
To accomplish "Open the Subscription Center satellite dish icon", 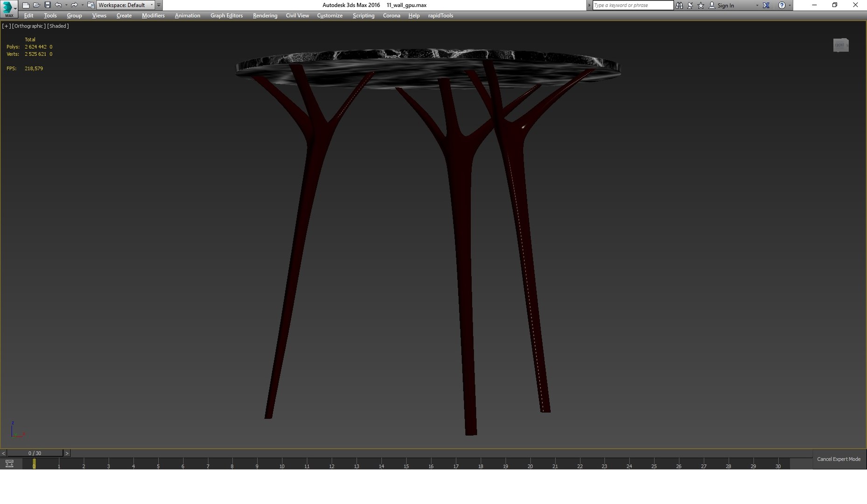I will (690, 5).
